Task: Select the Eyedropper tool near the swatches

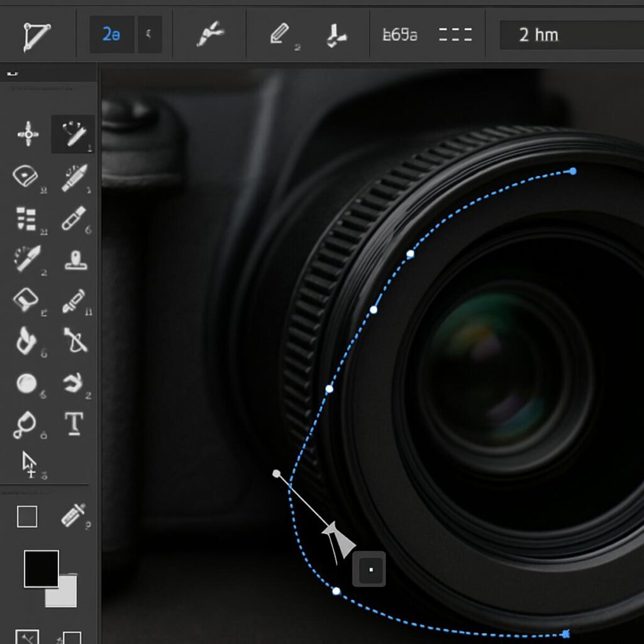Action: [74, 515]
